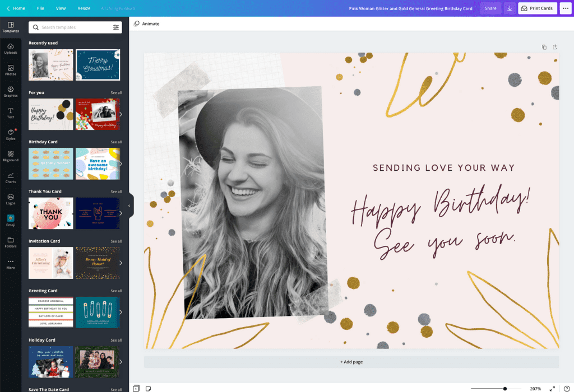Open the Background panel
This screenshot has height=392, width=574.
[x=11, y=157]
